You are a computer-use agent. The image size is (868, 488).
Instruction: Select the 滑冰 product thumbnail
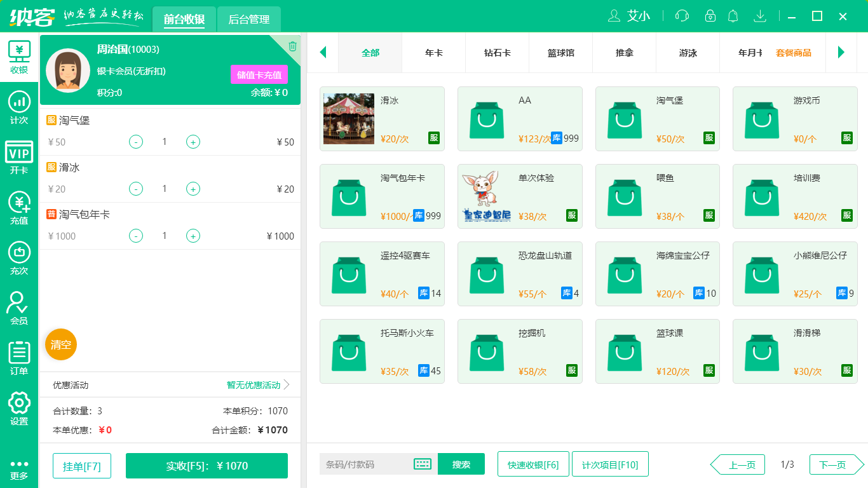point(349,119)
